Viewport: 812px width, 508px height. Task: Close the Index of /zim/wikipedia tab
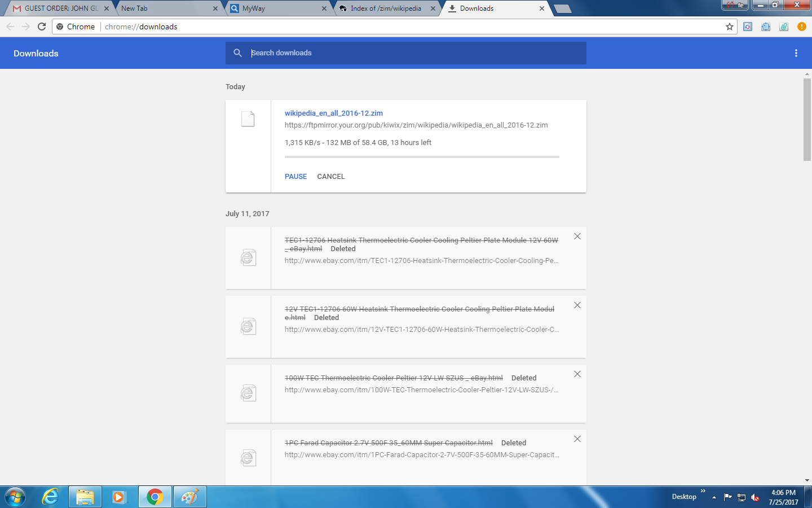(433, 8)
